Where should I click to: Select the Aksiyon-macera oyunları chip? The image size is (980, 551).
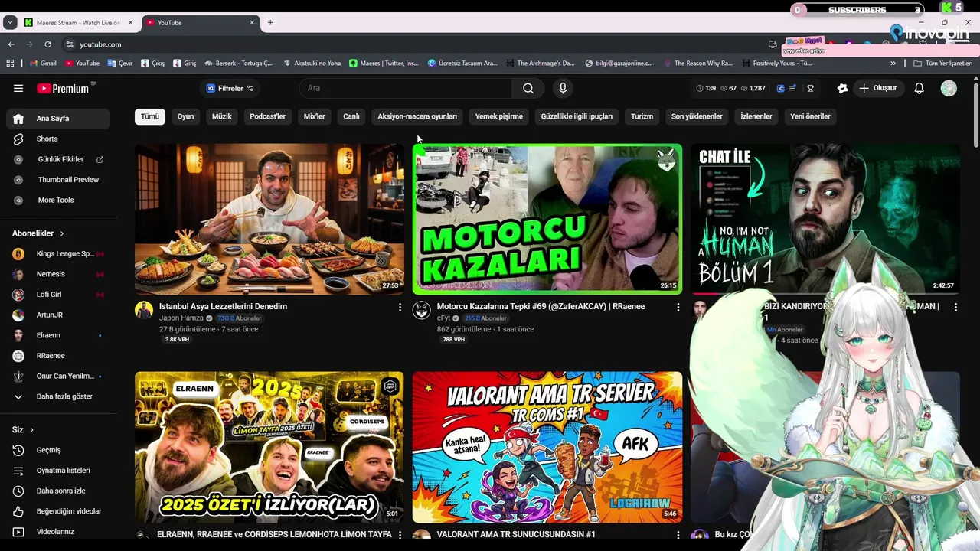417,116
